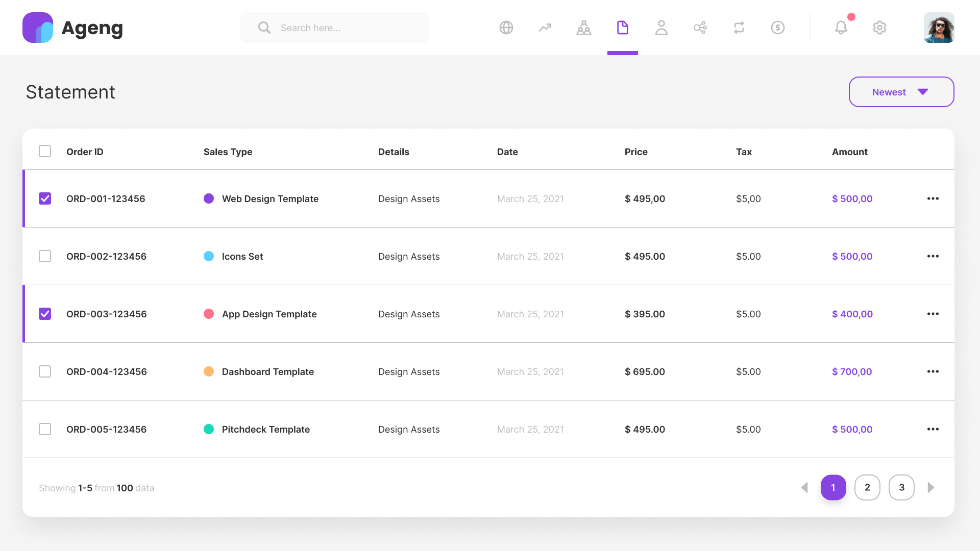
Task: Open the dollar finance icon
Action: 777,28
